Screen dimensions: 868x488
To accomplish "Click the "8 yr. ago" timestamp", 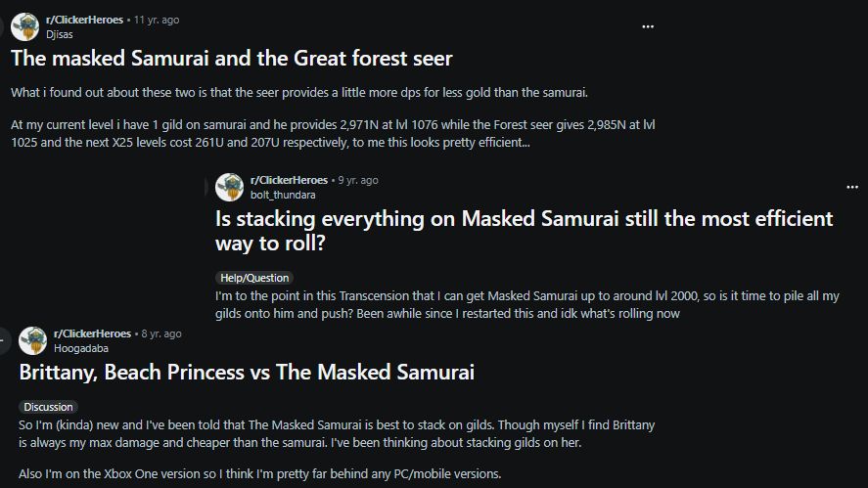I will 161,333.
